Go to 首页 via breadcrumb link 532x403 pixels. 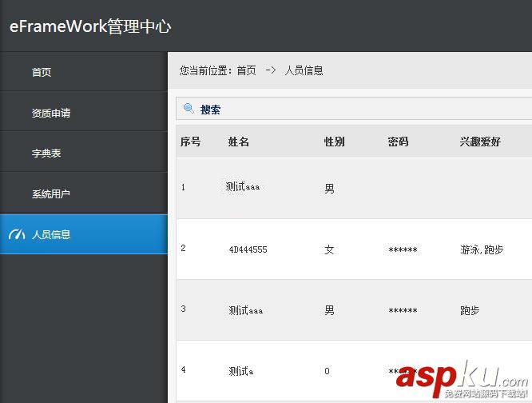pos(246,70)
